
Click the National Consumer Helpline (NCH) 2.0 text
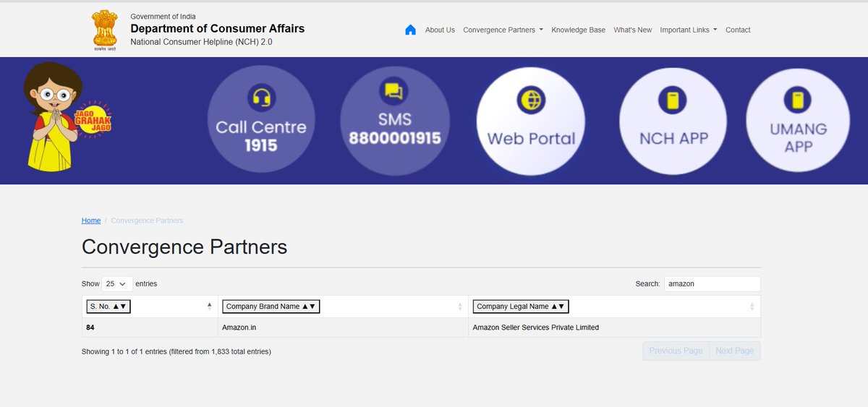point(202,42)
